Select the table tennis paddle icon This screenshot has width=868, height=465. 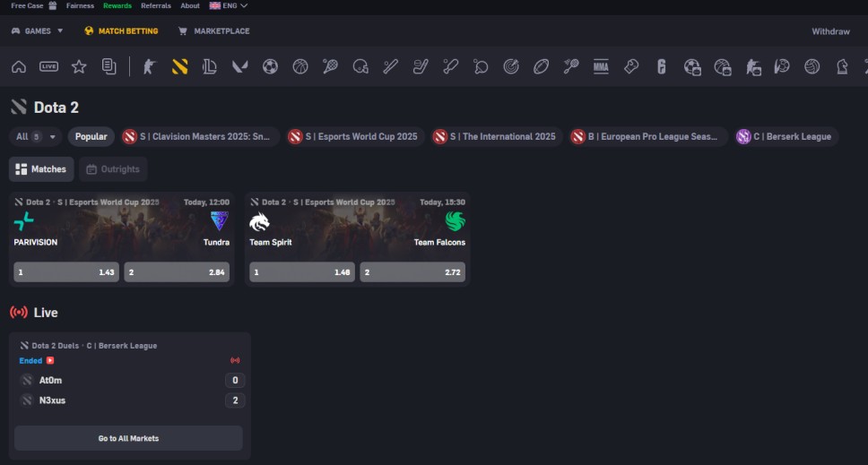481,67
